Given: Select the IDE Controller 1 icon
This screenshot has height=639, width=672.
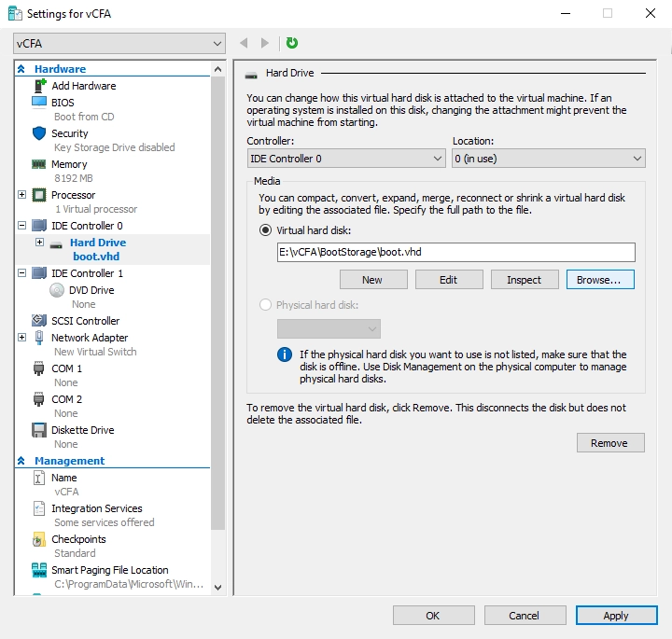Looking at the screenshot, I should pyautogui.click(x=39, y=272).
